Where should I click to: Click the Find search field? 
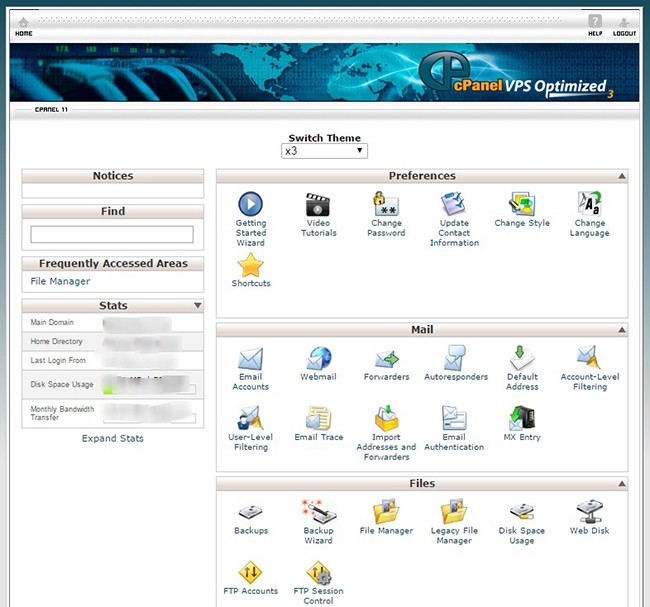click(x=112, y=234)
